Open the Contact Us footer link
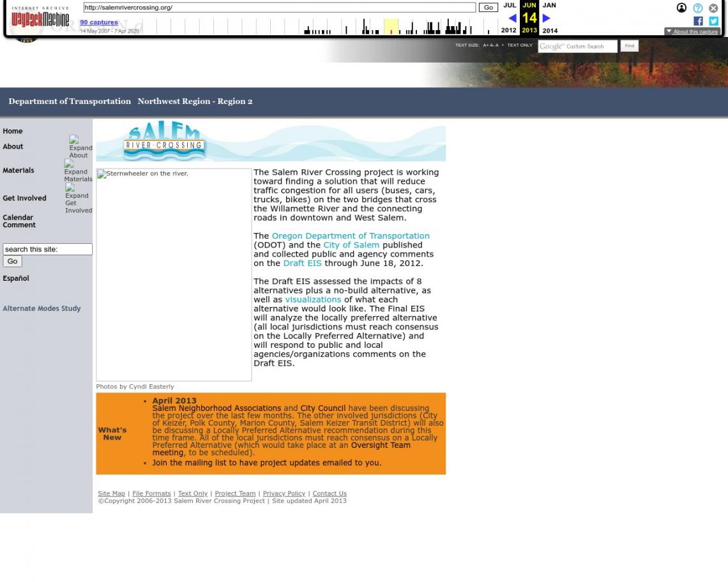Viewport: 728px width, 582px height. click(330, 494)
